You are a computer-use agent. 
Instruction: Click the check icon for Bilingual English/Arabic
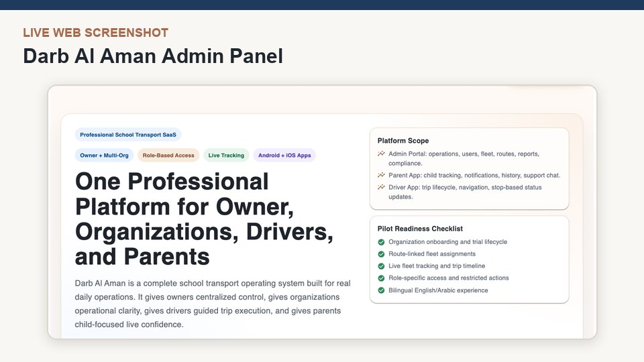381,290
